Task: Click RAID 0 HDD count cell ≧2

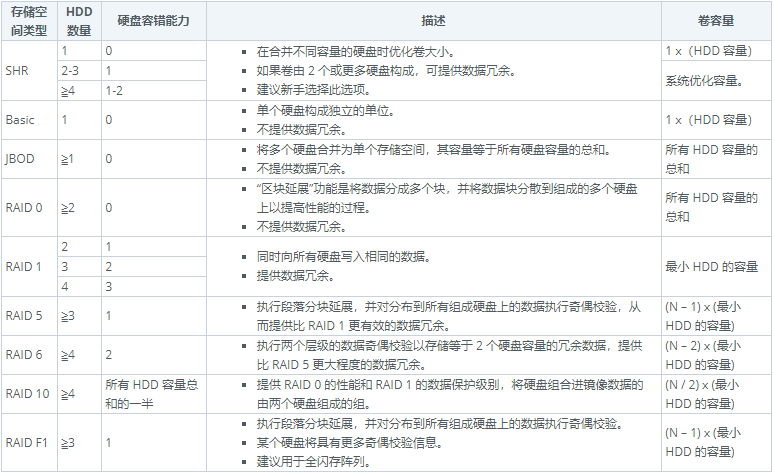Action: (79, 208)
